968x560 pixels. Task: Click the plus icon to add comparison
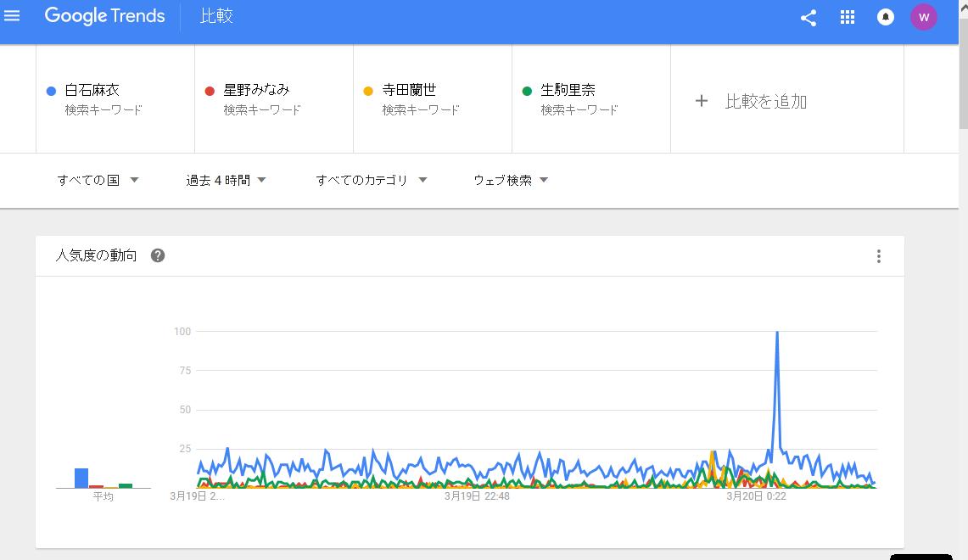[702, 101]
